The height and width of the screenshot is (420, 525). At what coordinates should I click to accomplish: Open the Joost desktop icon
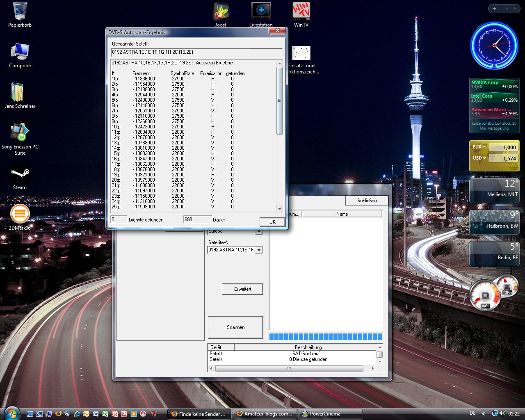click(220, 11)
